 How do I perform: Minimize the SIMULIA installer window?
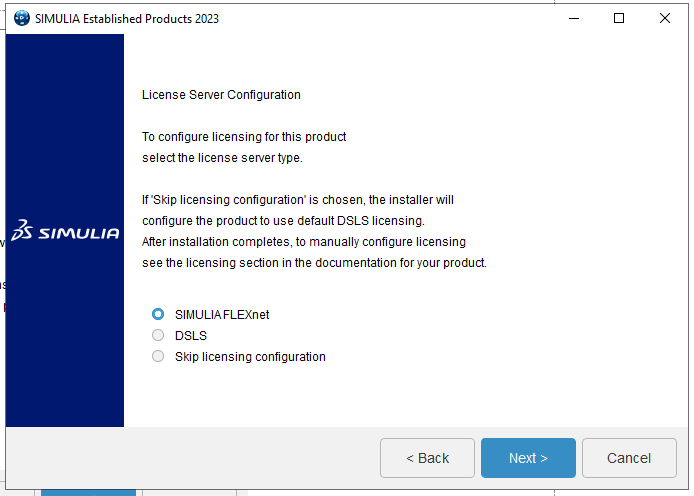point(574,18)
